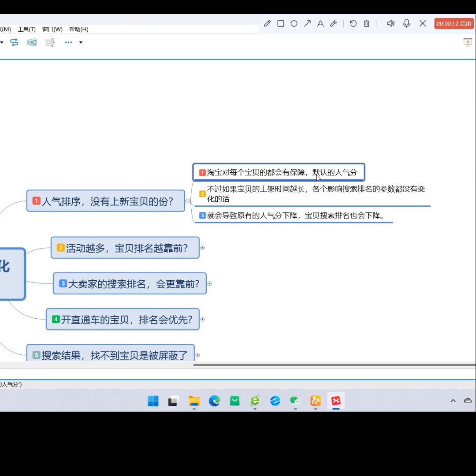The height and width of the screenshot is (476, 476).
Task: Toggle the laser pointer tool
Action: coord(334,23)
